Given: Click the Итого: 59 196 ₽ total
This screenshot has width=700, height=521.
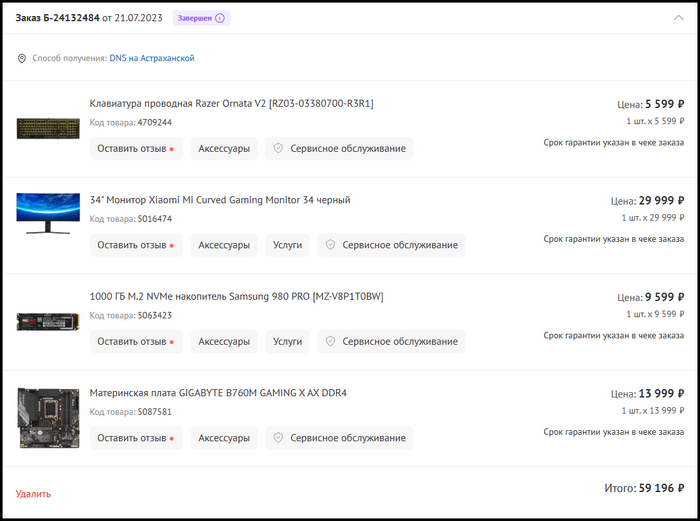Looking at the screenshot, I should coord(644,488).
